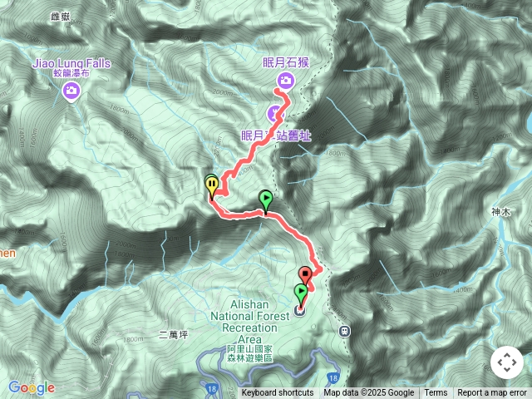
Task: Click the Alishan station marker at the trail start
Action: point(299,310)
